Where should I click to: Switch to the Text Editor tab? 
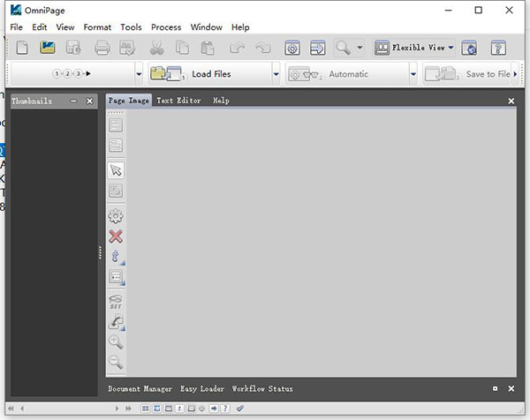point(178,101)
